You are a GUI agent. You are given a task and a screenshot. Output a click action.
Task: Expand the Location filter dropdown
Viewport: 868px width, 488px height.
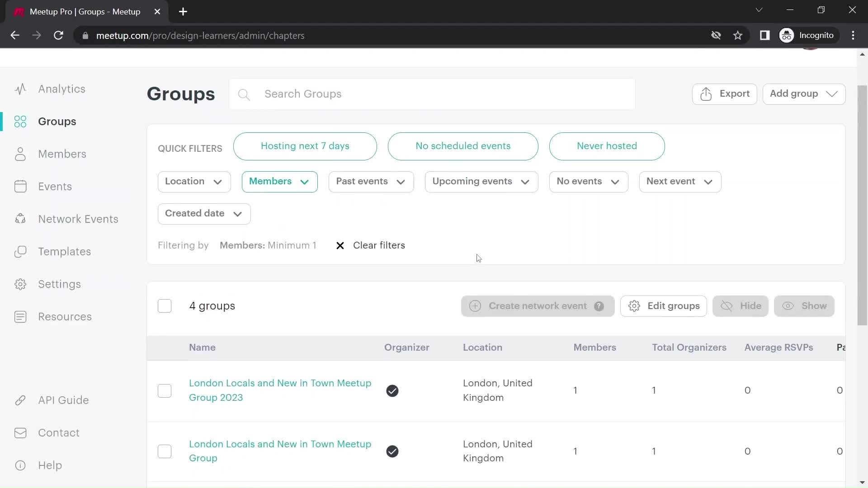pos(194,182)
